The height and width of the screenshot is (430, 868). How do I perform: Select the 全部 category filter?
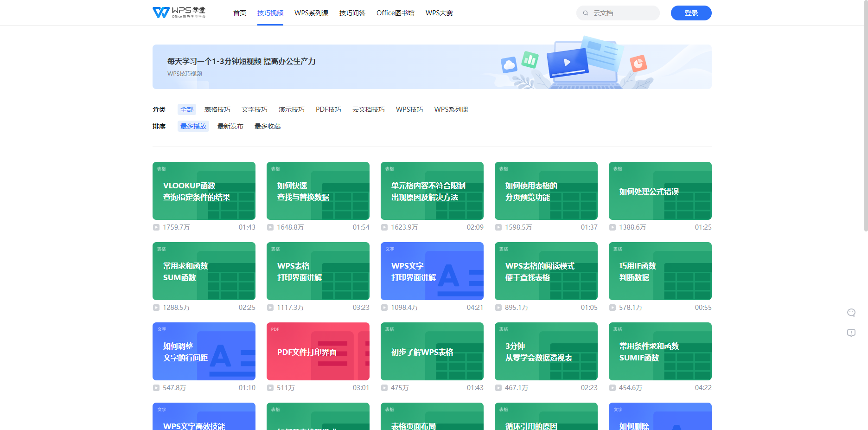187,109
